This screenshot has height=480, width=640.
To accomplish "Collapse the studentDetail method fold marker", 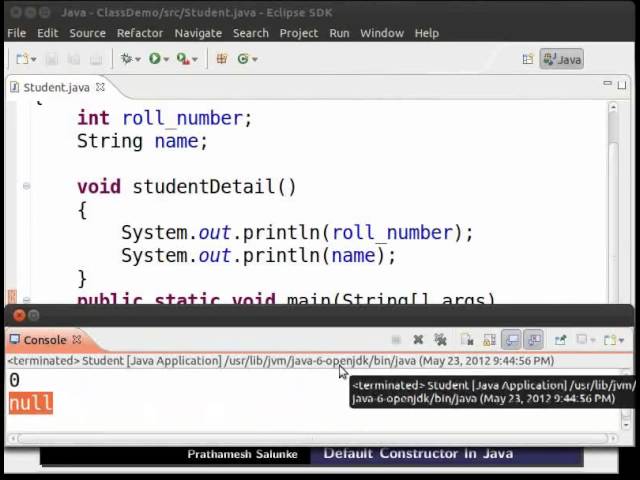I will (27, 187).
